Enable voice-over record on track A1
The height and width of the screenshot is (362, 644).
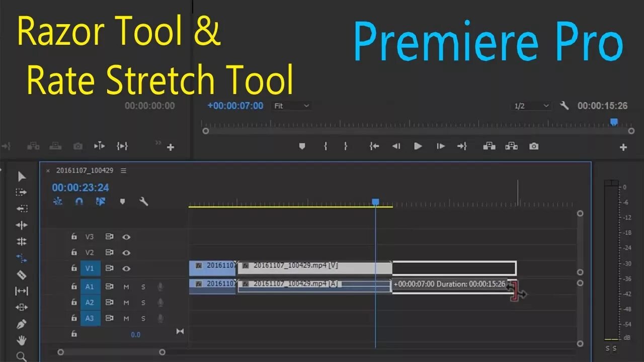(160, 287)
